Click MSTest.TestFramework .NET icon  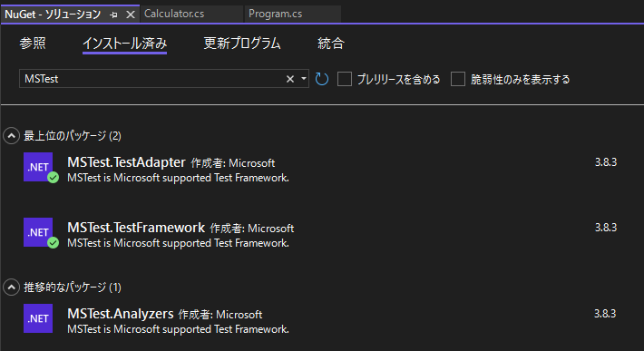[38, 232]
